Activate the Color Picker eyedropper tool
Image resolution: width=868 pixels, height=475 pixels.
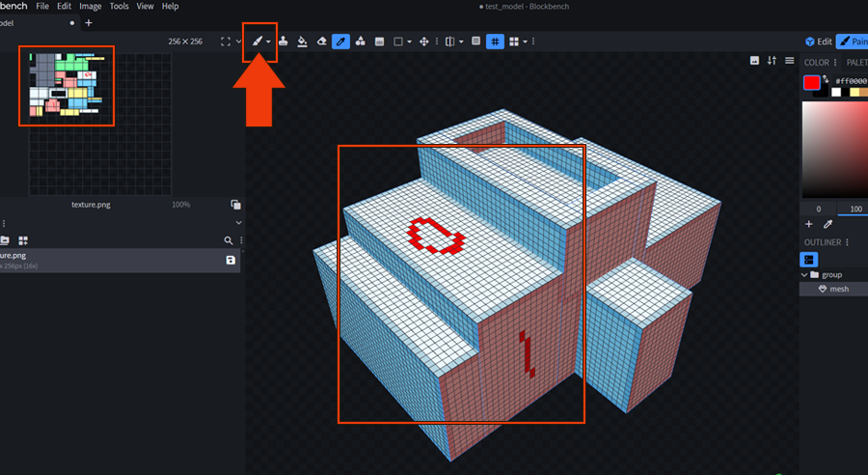[340, 42]
